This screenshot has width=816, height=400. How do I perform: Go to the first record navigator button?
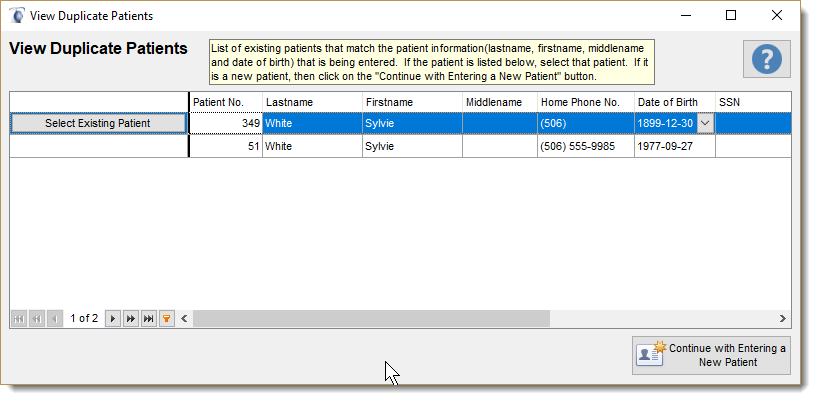point(19,318)
